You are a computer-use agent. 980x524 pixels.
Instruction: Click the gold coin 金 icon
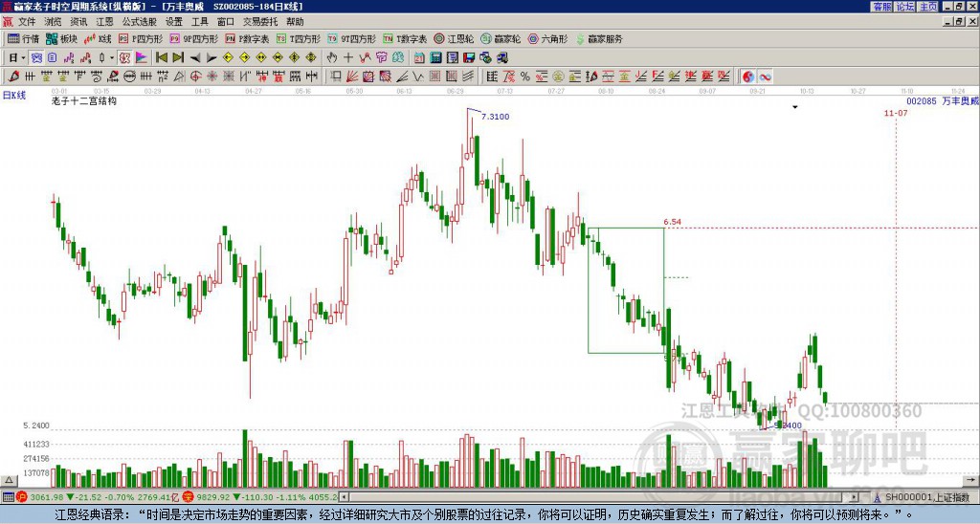tap(558, 76)
